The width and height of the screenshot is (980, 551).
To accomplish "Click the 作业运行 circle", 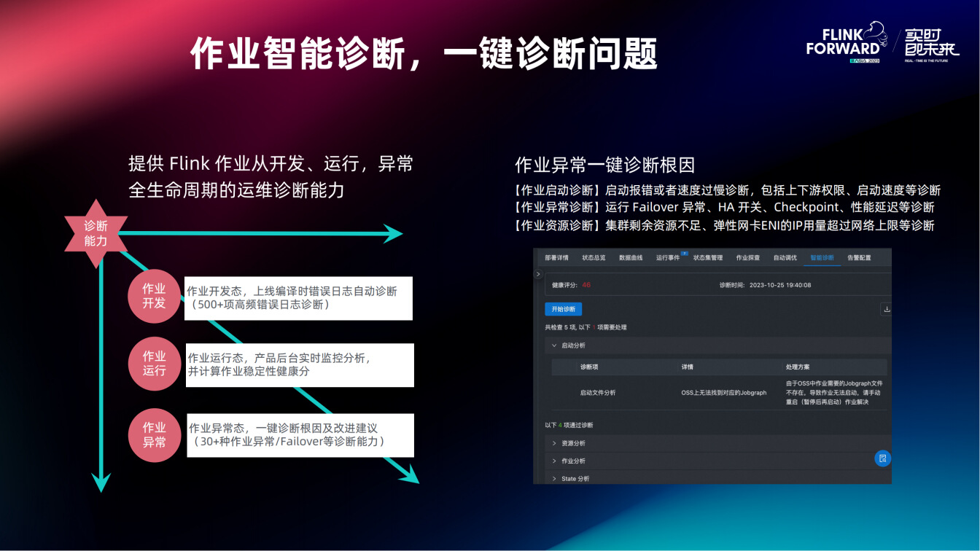I will click(154, 364).
